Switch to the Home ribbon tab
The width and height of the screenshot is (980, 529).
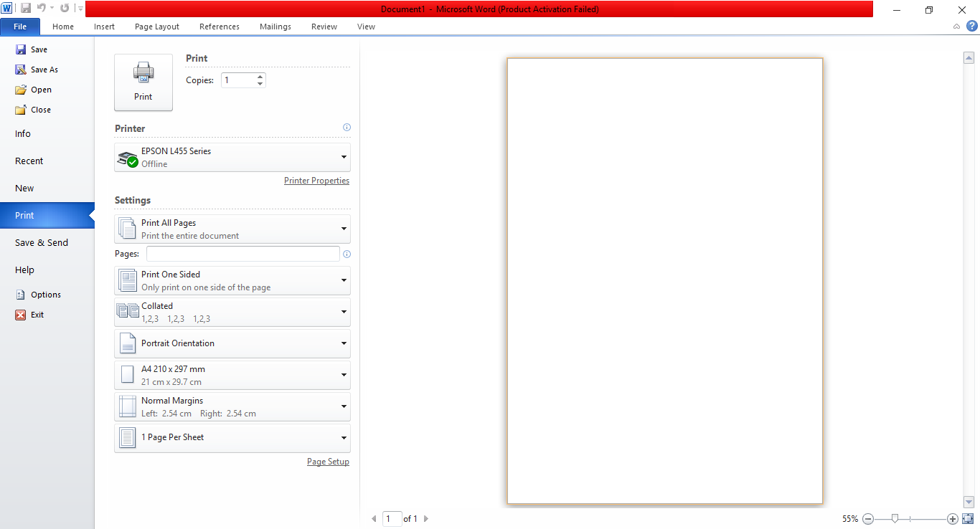63,27
